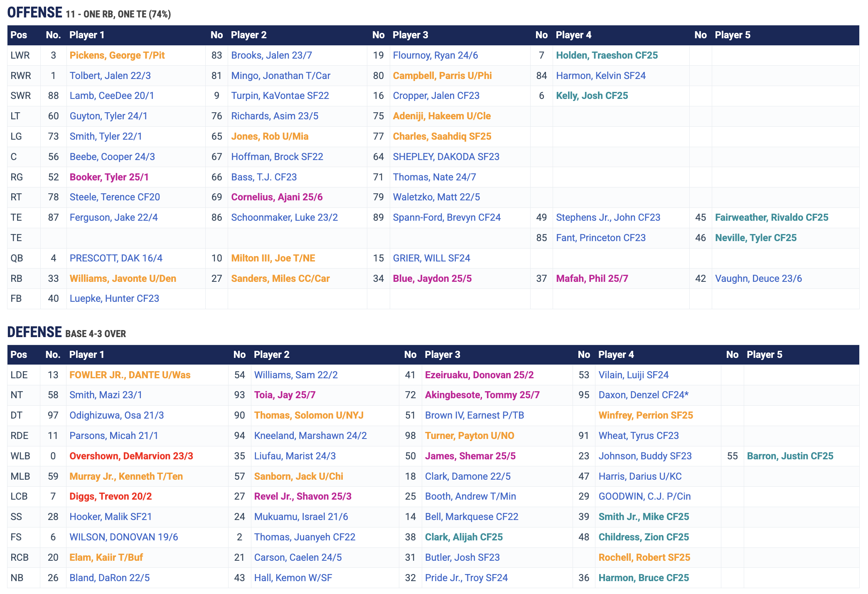
Task: Open Guyton, Tyler 24/1 link
Action: tap(108, 116)
